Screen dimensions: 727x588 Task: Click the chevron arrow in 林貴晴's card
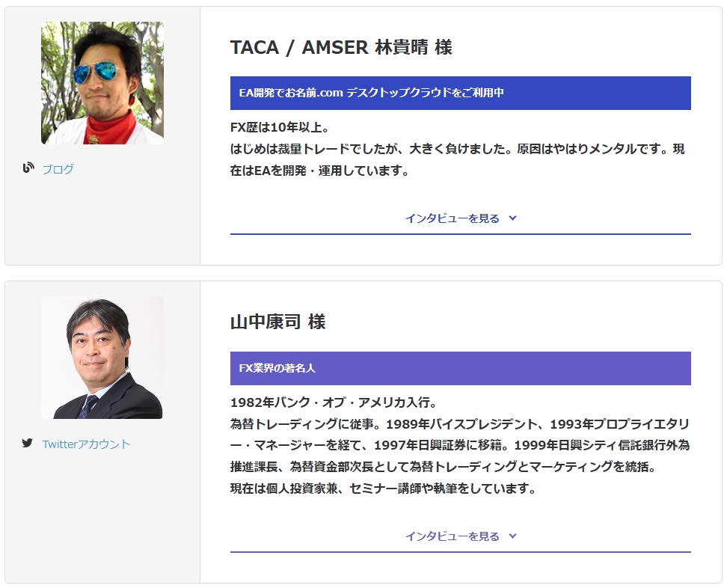pos(512,218)
